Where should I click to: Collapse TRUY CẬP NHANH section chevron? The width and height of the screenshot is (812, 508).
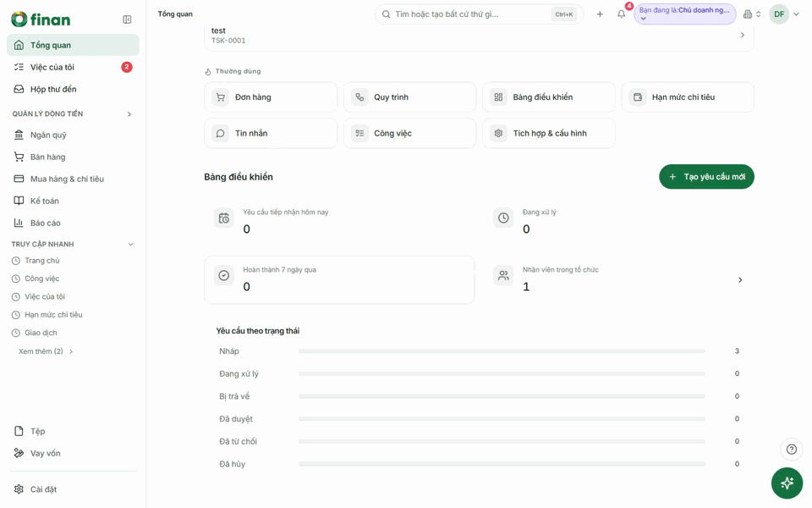pos(130,244)
